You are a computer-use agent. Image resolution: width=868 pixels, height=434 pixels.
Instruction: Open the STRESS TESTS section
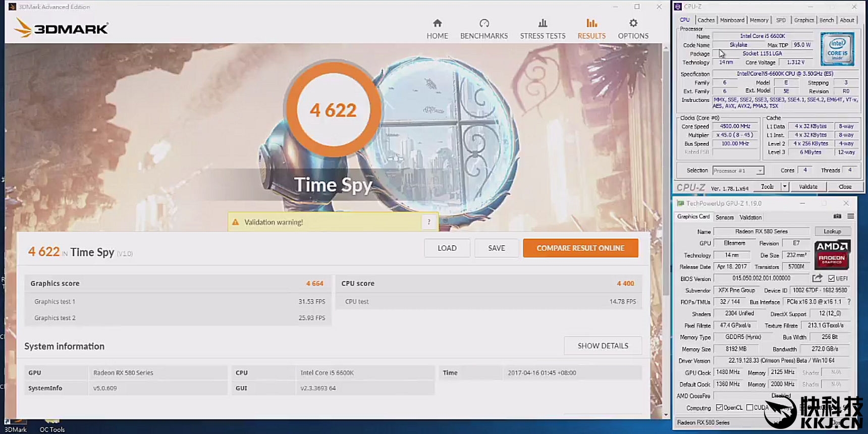[542, 29]
